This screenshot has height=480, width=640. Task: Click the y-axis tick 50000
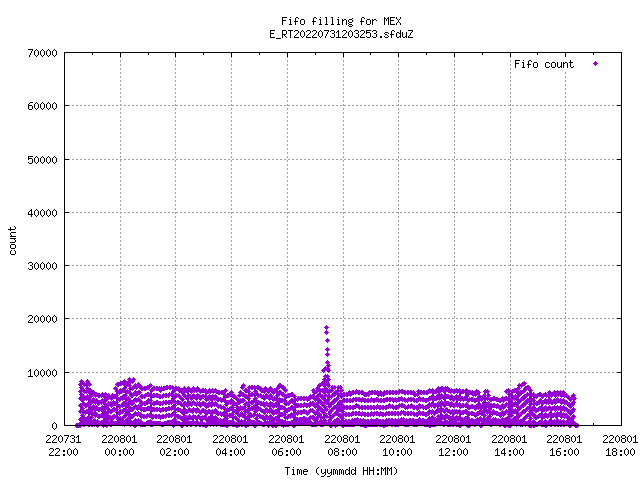(42, 160)
